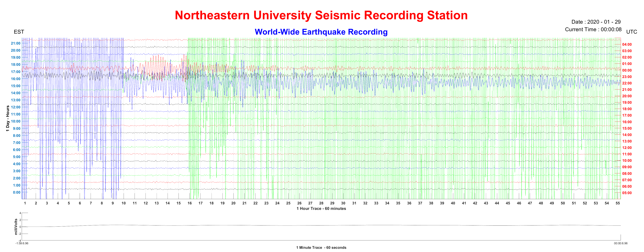Click the 05:00 UTC hour label
The width and height of the screenshot is (644, 252).
click(627, 193)
